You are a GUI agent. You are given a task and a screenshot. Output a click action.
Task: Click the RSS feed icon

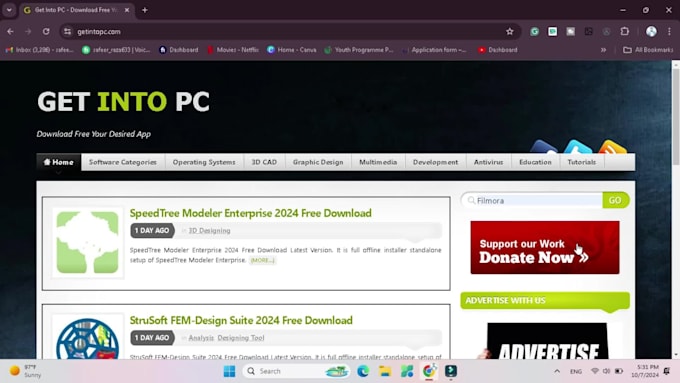(612, 147)
